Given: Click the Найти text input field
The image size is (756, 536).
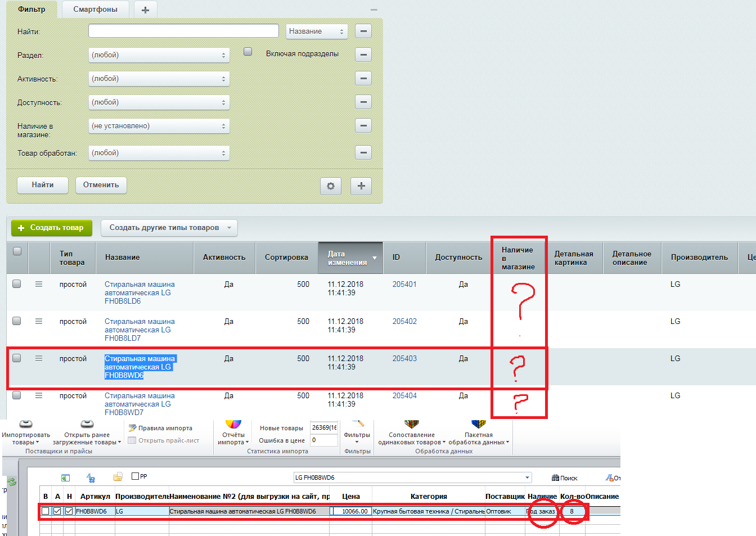Looking at the screenshot, I should pyautogui.click(x=183, y=31).
